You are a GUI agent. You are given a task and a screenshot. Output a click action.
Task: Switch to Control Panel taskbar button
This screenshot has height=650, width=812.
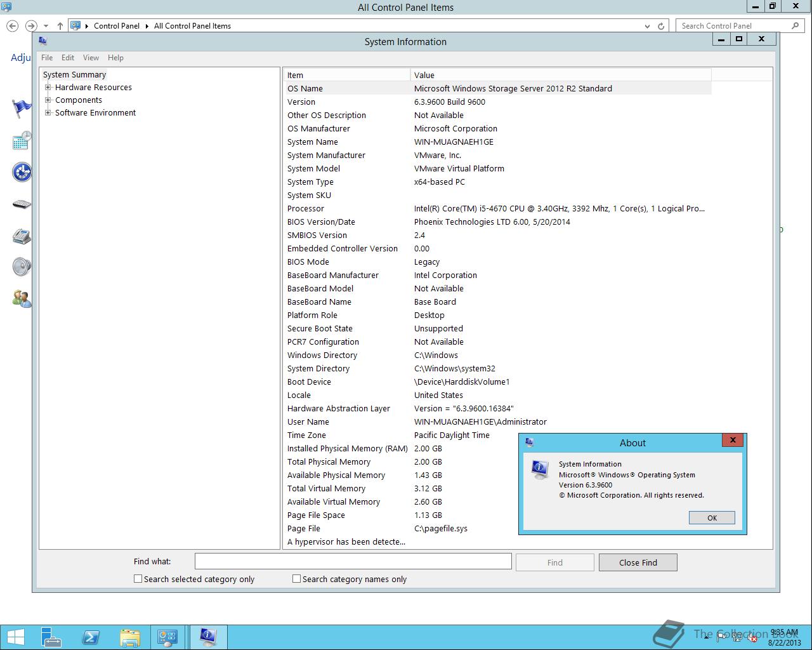(x=168, y=637)
